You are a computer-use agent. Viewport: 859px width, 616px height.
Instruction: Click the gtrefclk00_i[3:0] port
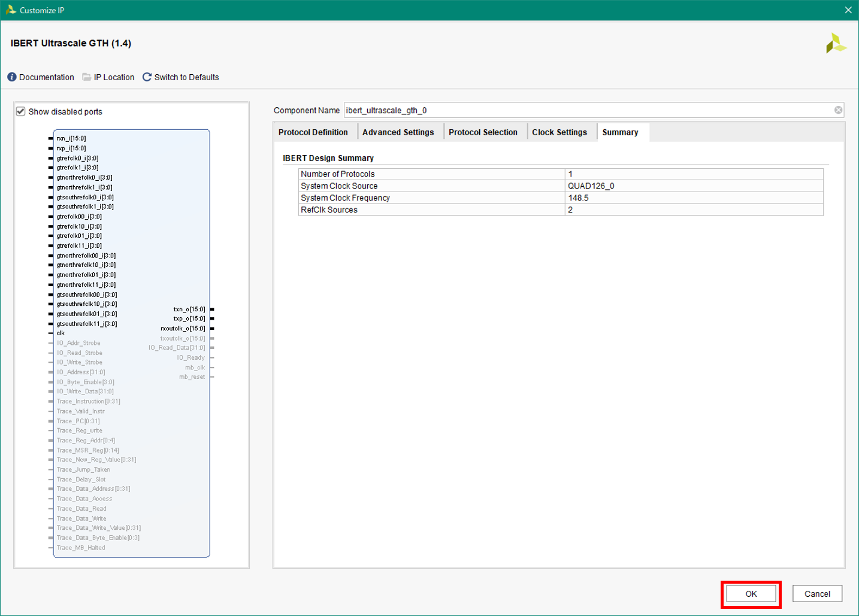[79, 216]
